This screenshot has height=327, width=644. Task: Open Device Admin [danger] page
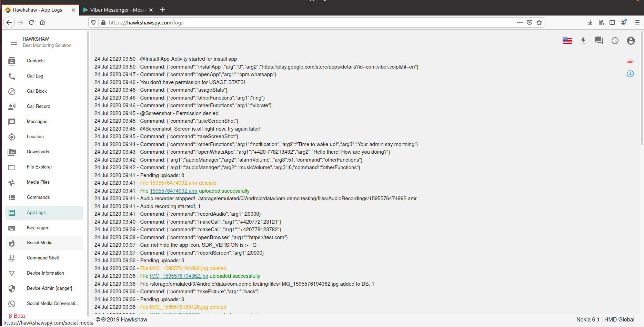point(44,288)
